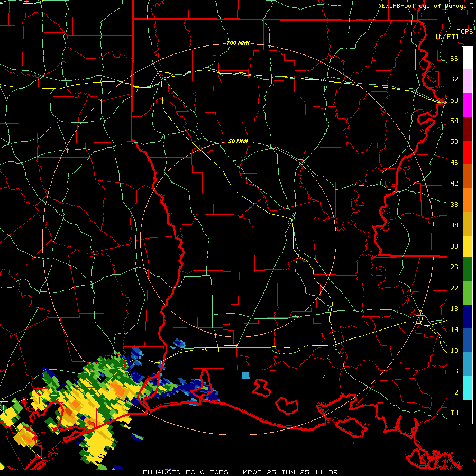Viewport: 476px width, 476px height.
Task: Click the light pink 62 kft legend color
Action: click(467, 81)
